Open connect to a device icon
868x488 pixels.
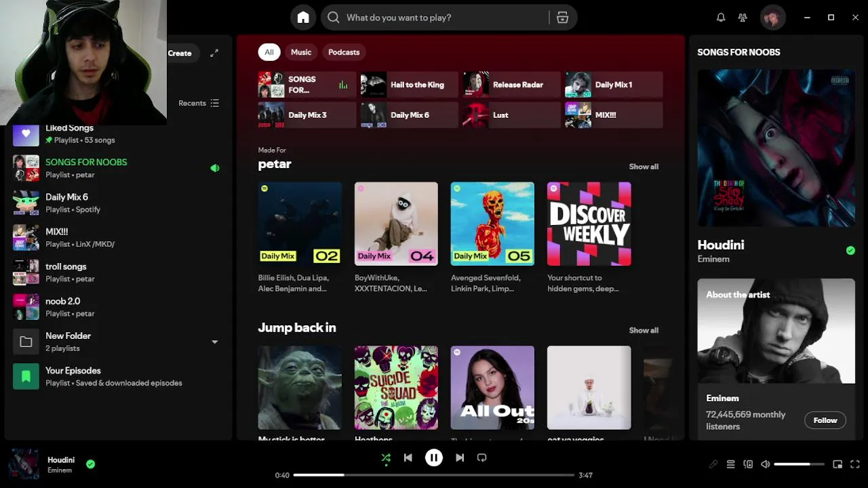[x=748, y=464]
